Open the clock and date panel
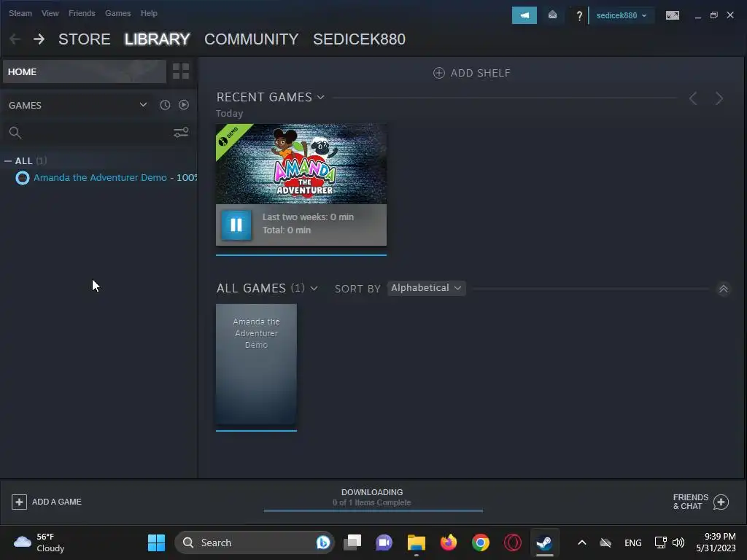 pos(716,542)
